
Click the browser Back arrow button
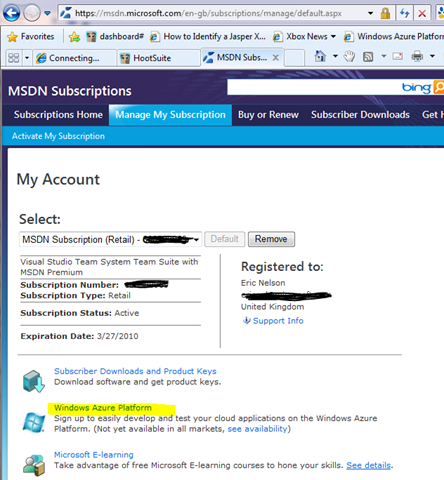point(11,13)
